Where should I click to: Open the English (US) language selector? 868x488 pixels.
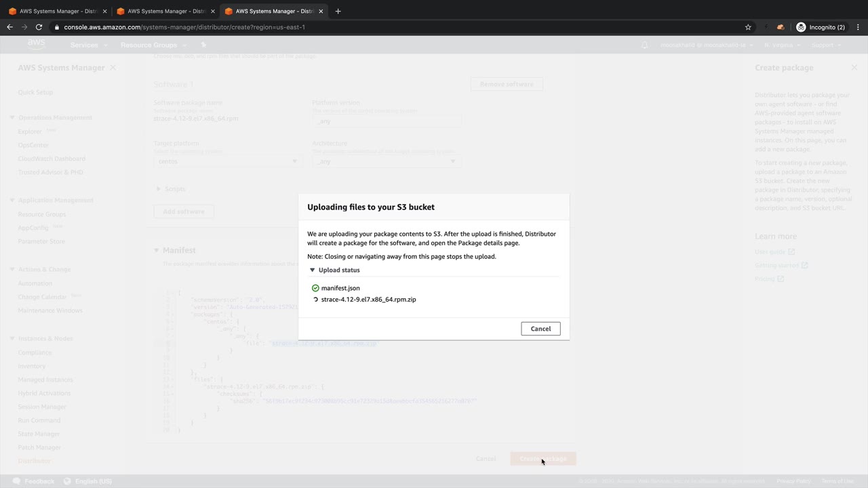[x=87, y=481]
